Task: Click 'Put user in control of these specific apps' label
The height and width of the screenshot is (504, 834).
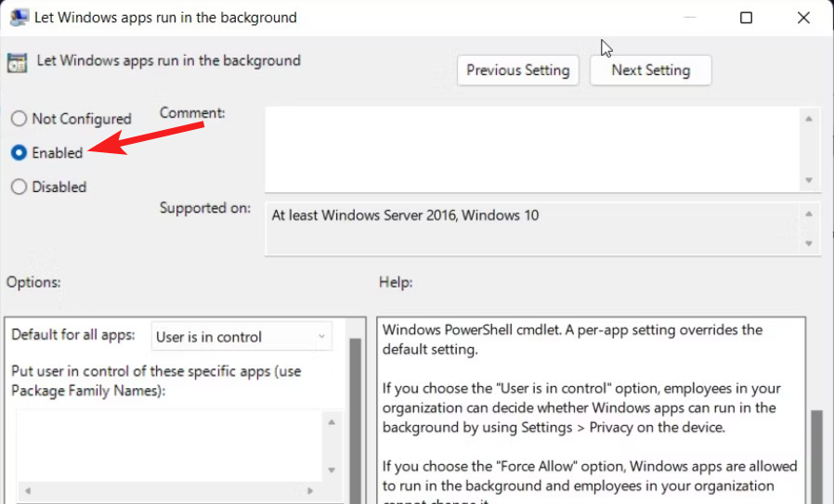Action: [x=156, y=381]
